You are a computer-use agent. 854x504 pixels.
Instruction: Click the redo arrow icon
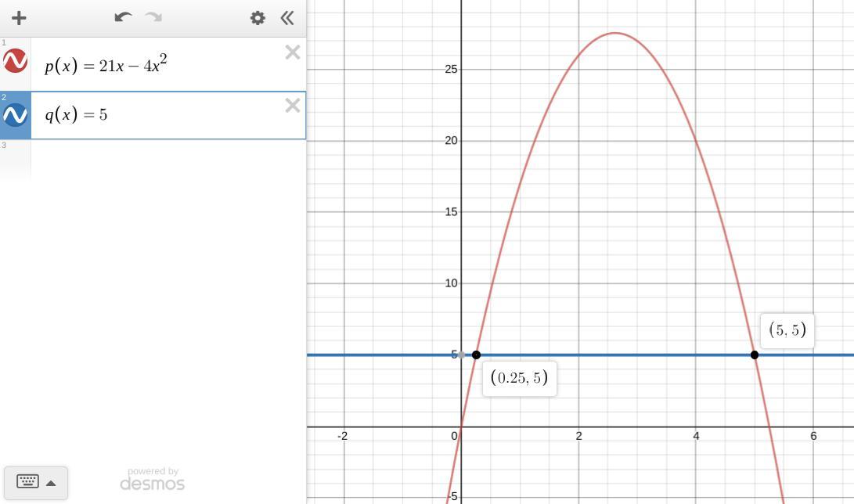click(154, 17)
